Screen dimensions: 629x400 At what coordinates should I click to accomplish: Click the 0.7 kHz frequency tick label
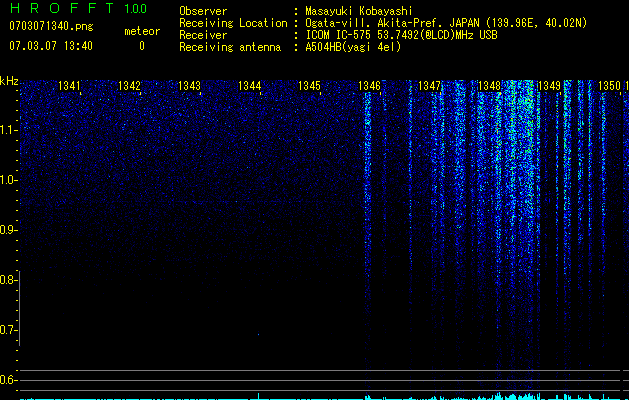tap(7, 330)
